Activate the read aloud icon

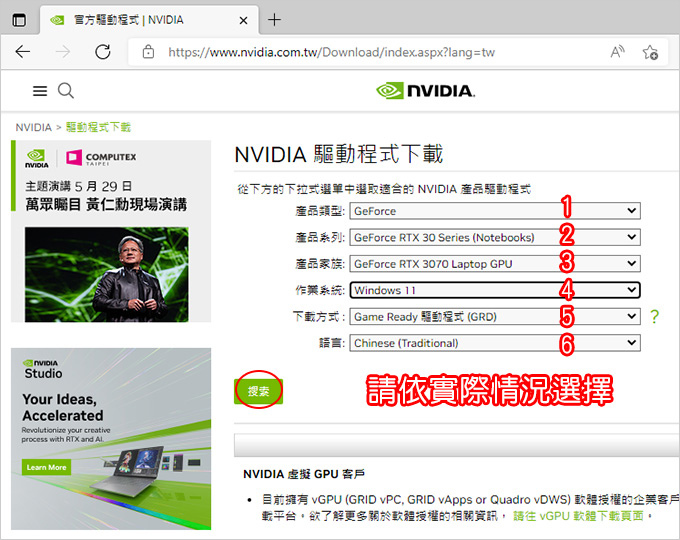click(x=618, y=52)
